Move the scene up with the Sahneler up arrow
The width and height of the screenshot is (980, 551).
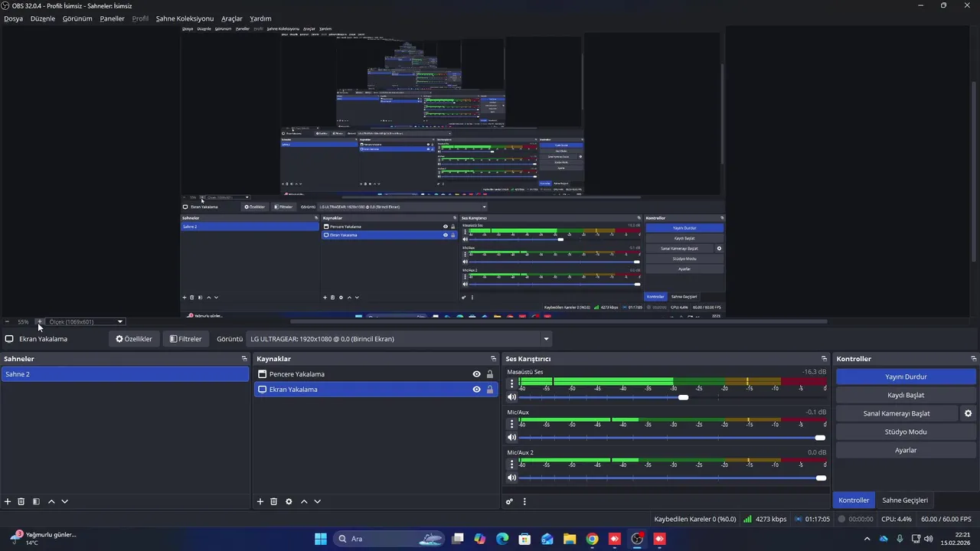pyautogui.click(x=51, y=501)
